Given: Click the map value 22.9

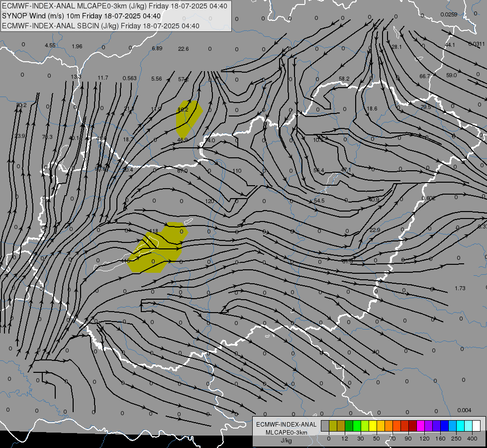Looking at the screenshot, I should click(x=375, y=230).
